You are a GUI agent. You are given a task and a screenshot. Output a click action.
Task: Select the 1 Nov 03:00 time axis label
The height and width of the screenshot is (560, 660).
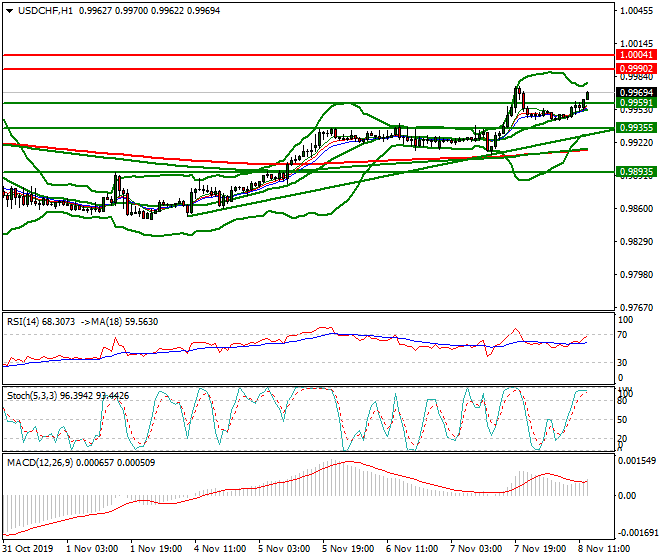click(x=92, y=549)
